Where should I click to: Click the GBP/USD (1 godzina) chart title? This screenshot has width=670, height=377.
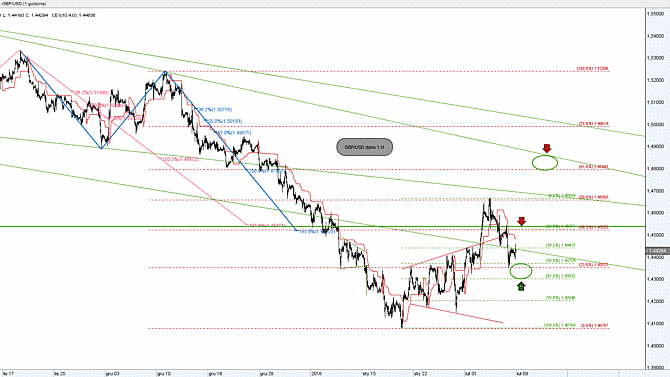25,3
